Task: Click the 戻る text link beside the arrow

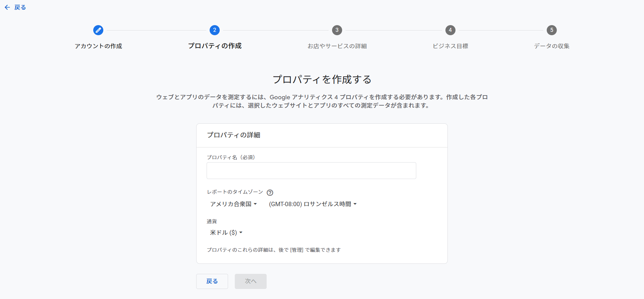Action: point(20,7)
